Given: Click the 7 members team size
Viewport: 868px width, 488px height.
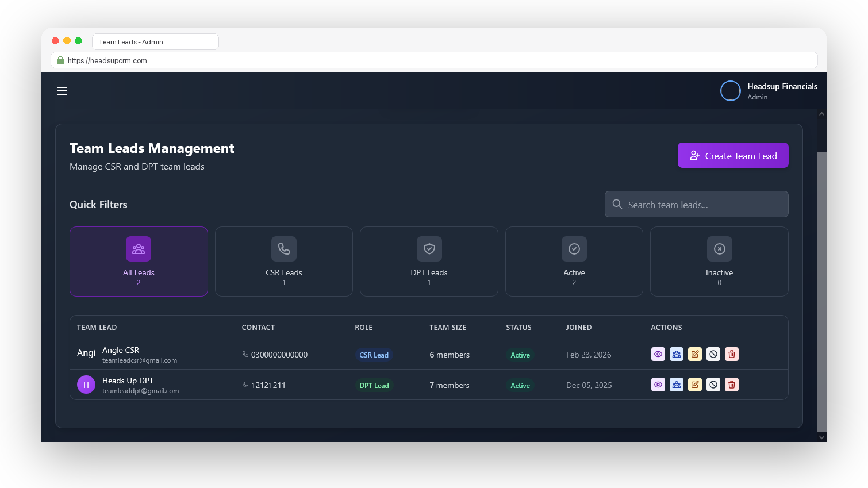Looking at the screenshot, I should pyautogui.click(x=450, y=385).
